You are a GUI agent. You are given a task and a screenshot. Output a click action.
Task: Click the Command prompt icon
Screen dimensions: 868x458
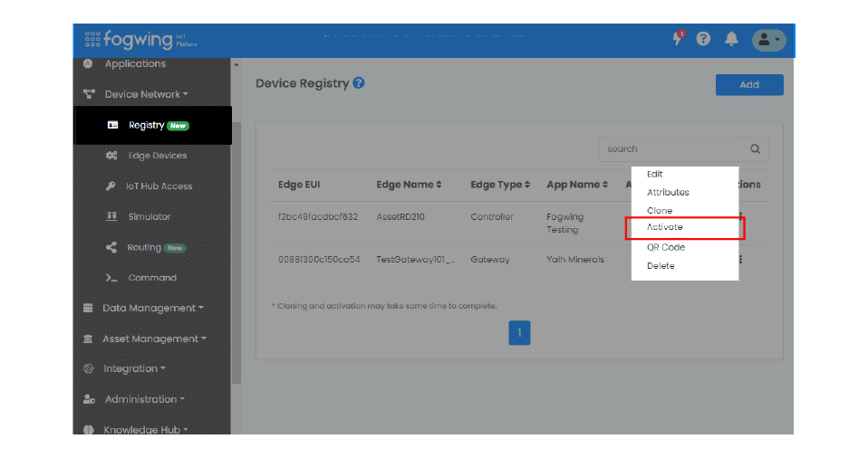(111, 278)
